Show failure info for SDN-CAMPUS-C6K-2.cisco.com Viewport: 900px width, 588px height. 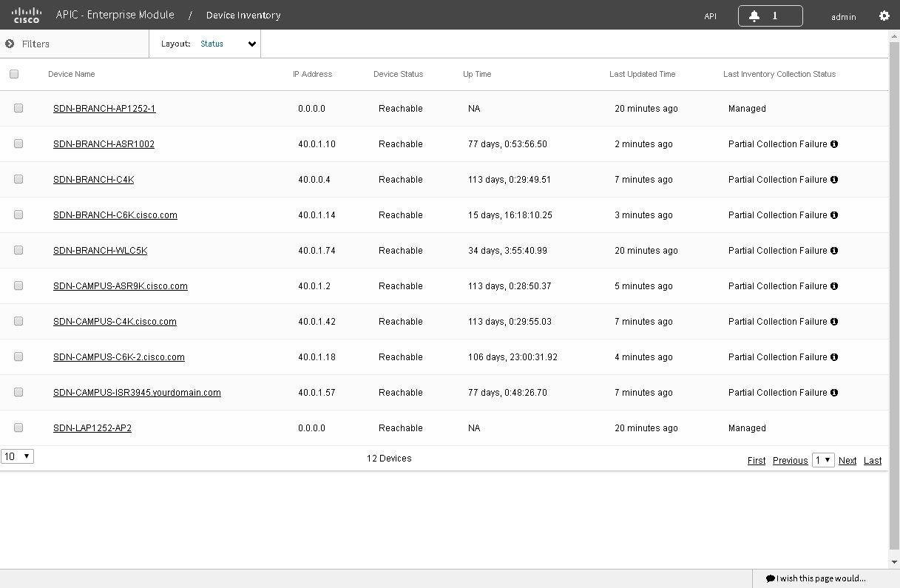pyautogui.click(x=834, y=357)
